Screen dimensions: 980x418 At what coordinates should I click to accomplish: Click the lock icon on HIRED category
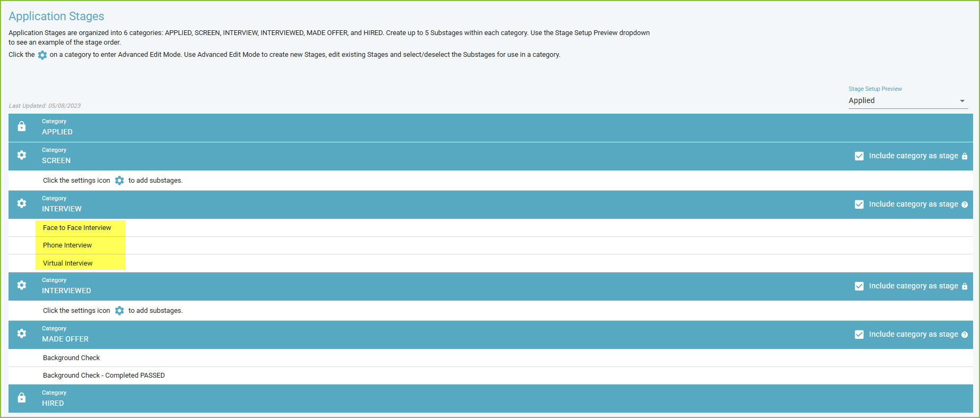point(21,398)
